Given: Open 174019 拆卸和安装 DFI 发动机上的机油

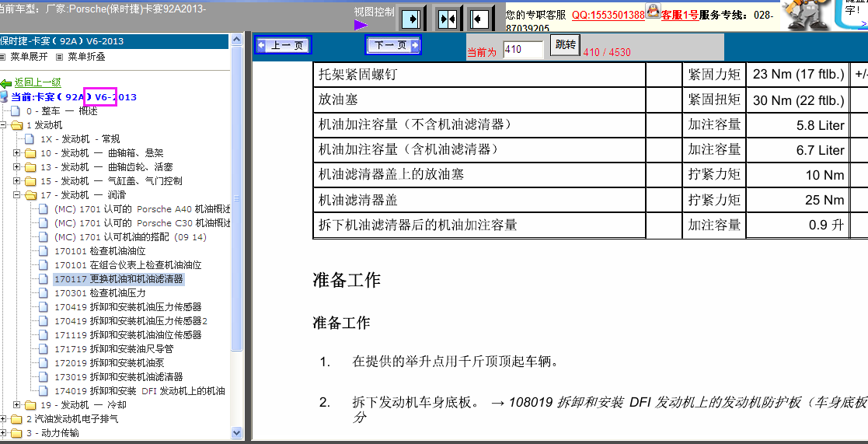Looking at the screenshot, I should pyautogui.click(x=140, y=391).
